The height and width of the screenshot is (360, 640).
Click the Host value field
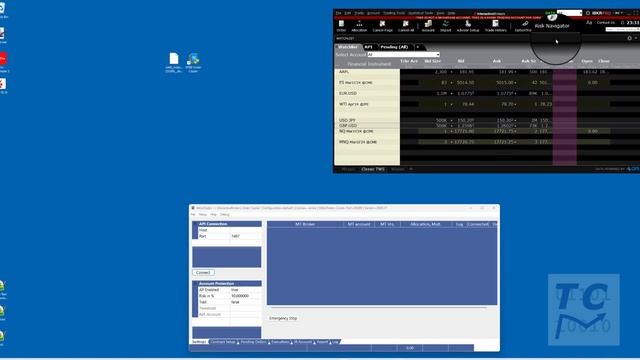[x=245, y=230]
